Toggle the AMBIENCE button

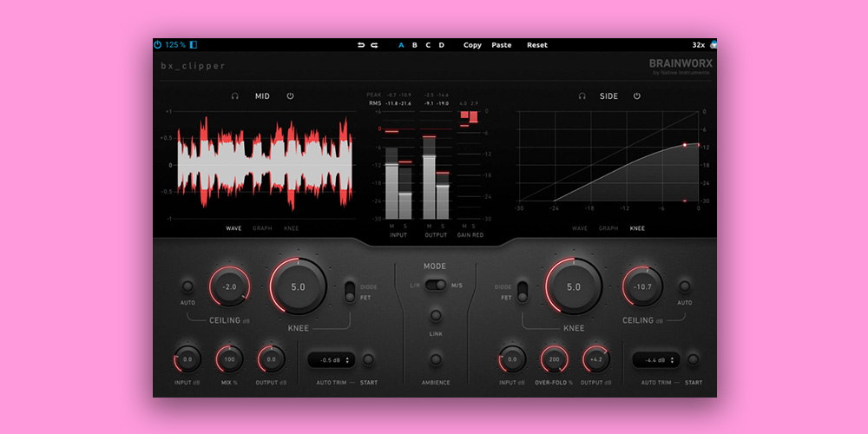click(x=435, y=358)
